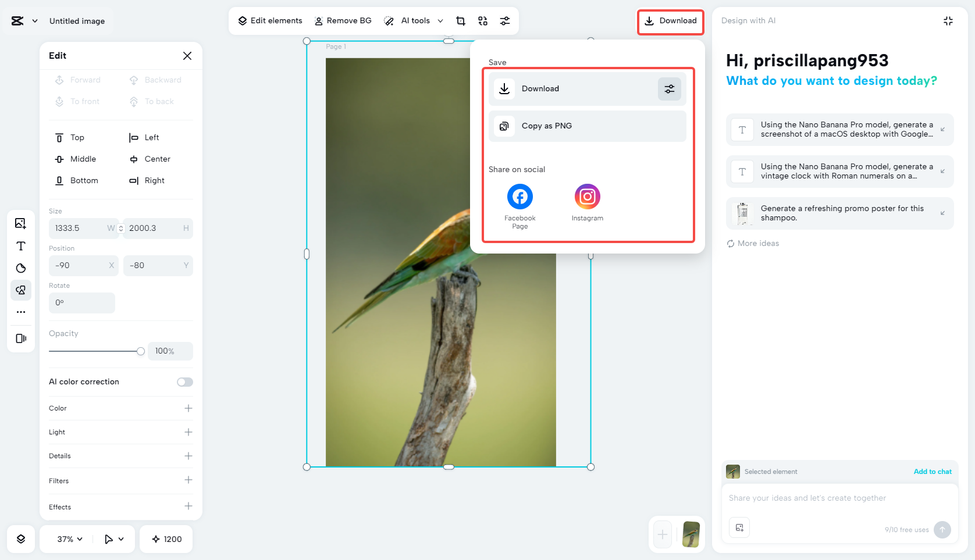The width and height of the screenshot is (975, 560).
Task: Choose Copy as PNG option
Action: tap(588, 126)
